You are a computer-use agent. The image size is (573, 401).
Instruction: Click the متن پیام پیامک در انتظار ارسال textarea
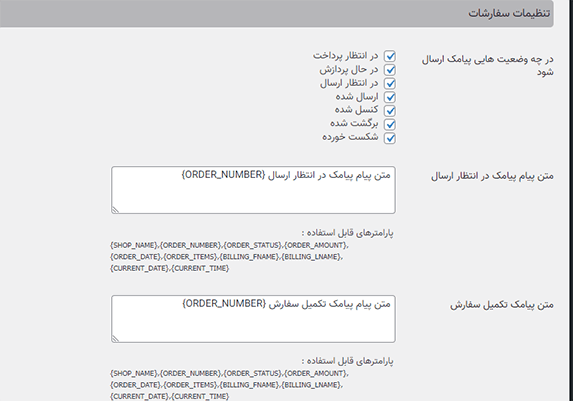253,190
